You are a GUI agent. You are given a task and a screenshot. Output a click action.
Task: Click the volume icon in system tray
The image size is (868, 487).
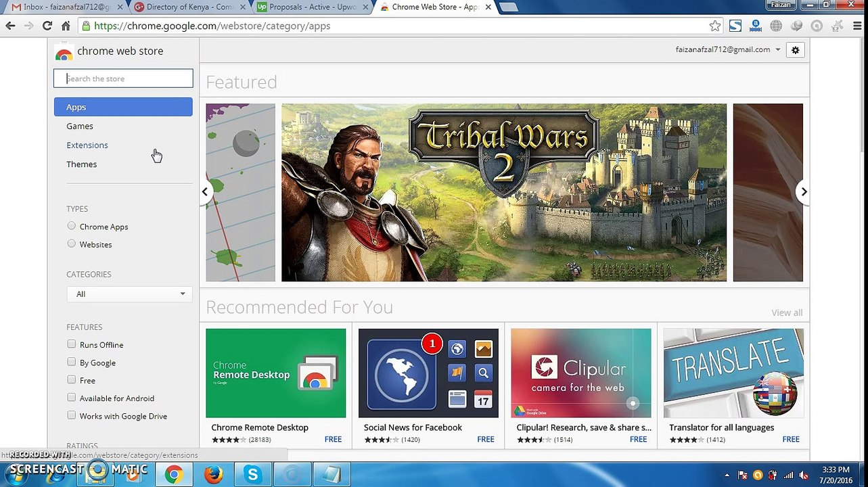[804, 475]
